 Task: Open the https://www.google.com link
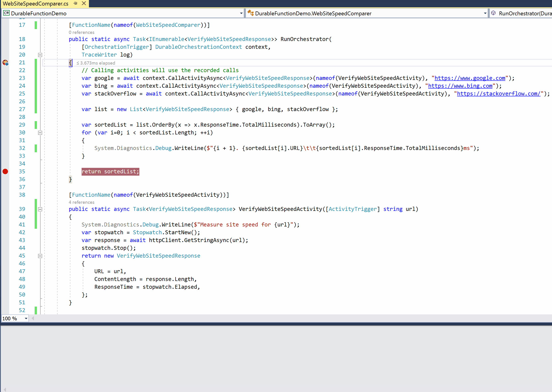tap(469, 78)
